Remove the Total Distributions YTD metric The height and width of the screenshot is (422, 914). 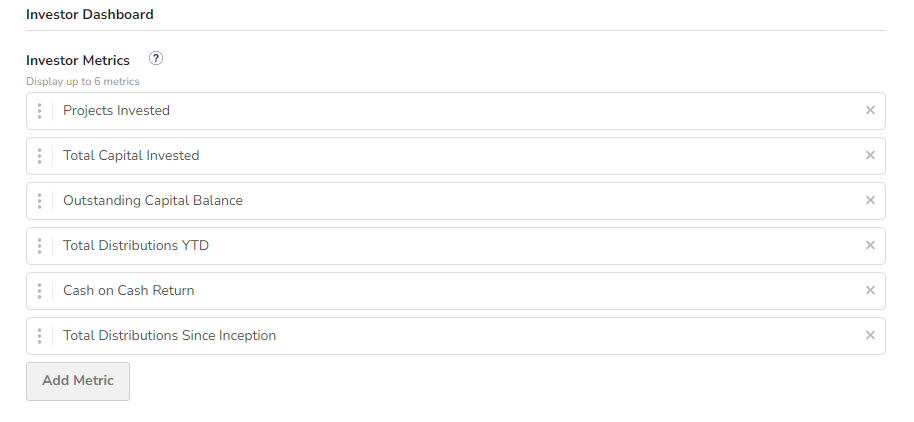point(870,245)
